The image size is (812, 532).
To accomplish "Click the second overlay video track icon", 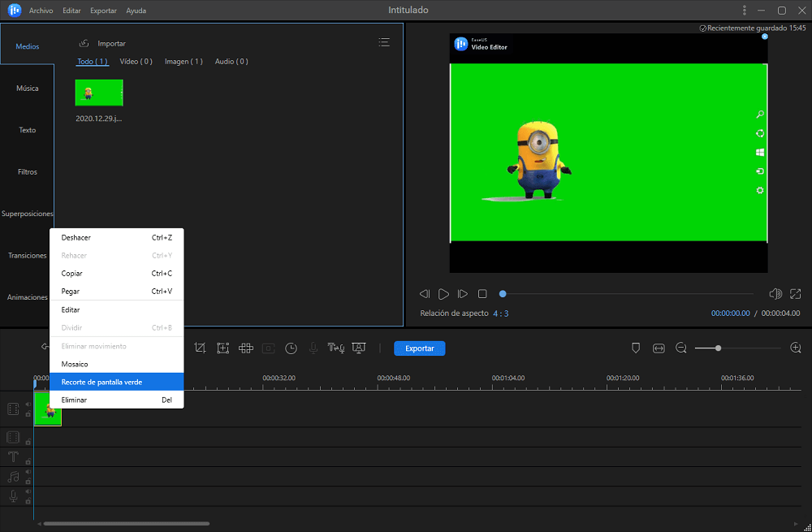I will (x=14, y=437).
